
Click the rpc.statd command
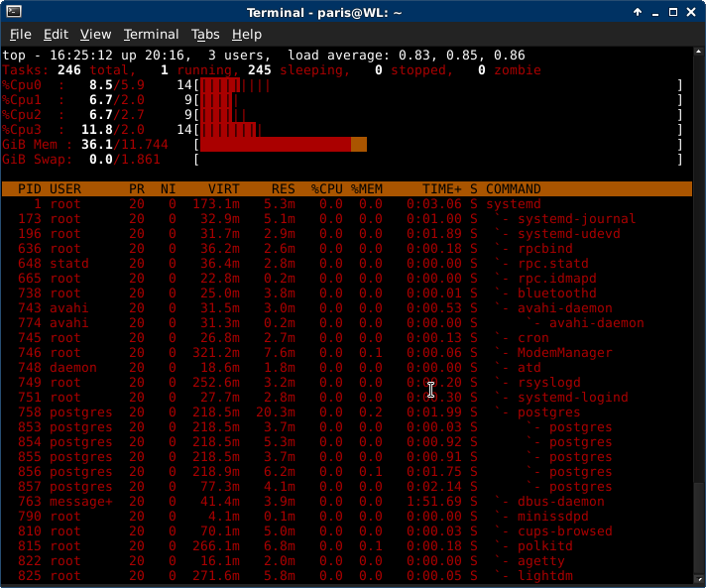[553, 264]
